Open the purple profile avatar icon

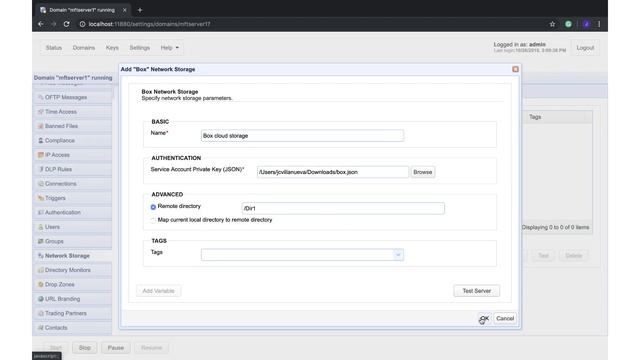587,24
